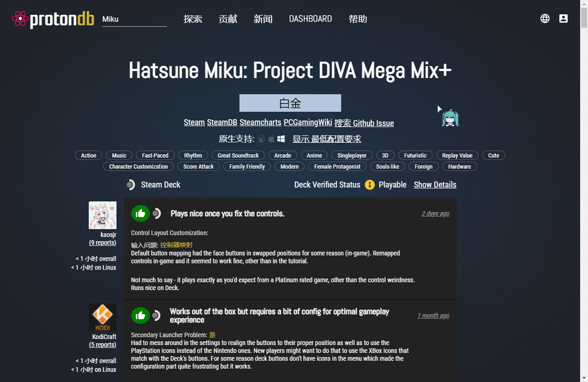Click the ProtonDB logo

point(53,19)
